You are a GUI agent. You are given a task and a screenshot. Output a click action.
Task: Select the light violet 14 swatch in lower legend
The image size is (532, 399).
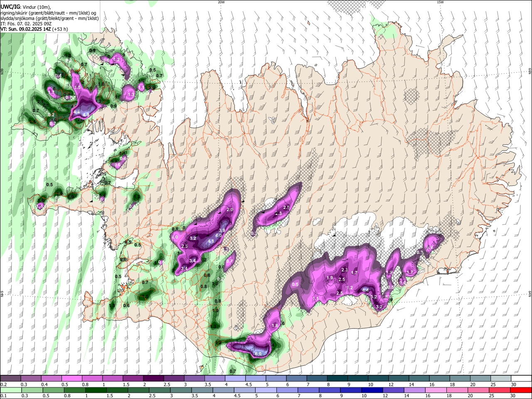tap(414, 390)
